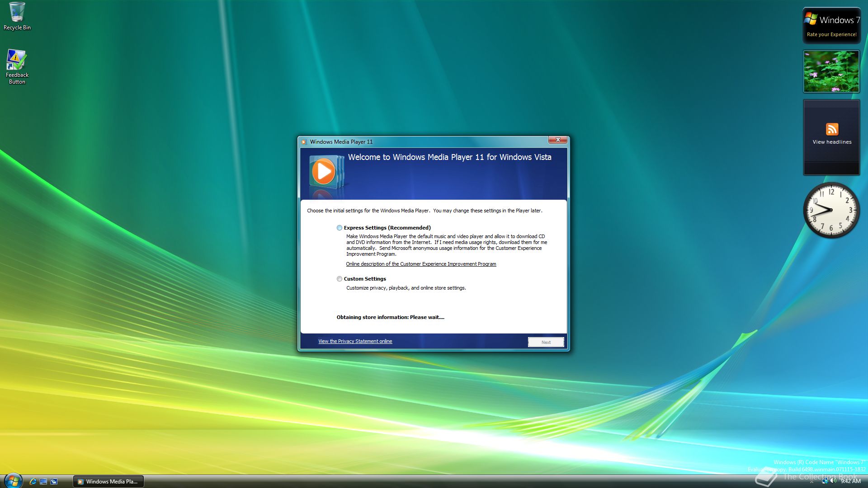
Task: Click the Windows Media Player logo
Action: [x=324, y=172]
